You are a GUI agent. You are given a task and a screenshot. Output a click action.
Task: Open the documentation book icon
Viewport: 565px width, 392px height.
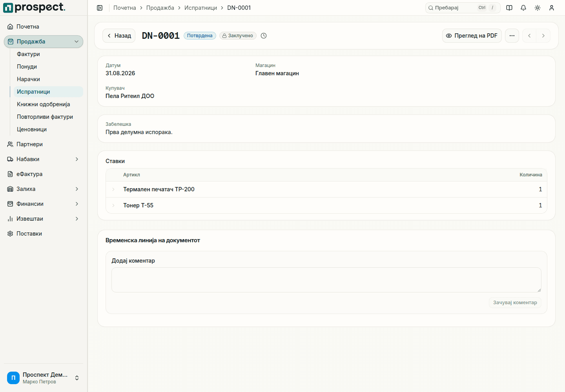tap(509, 8)
